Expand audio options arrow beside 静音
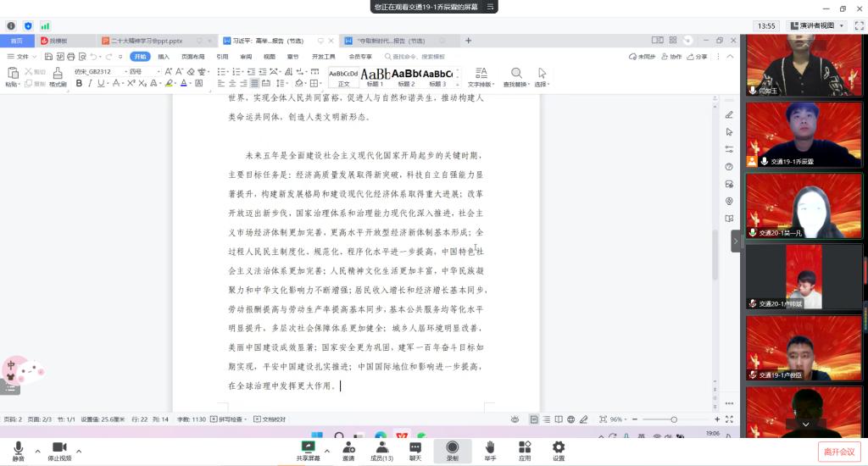This screenshot has width=868, height=466. pos(37,451)
